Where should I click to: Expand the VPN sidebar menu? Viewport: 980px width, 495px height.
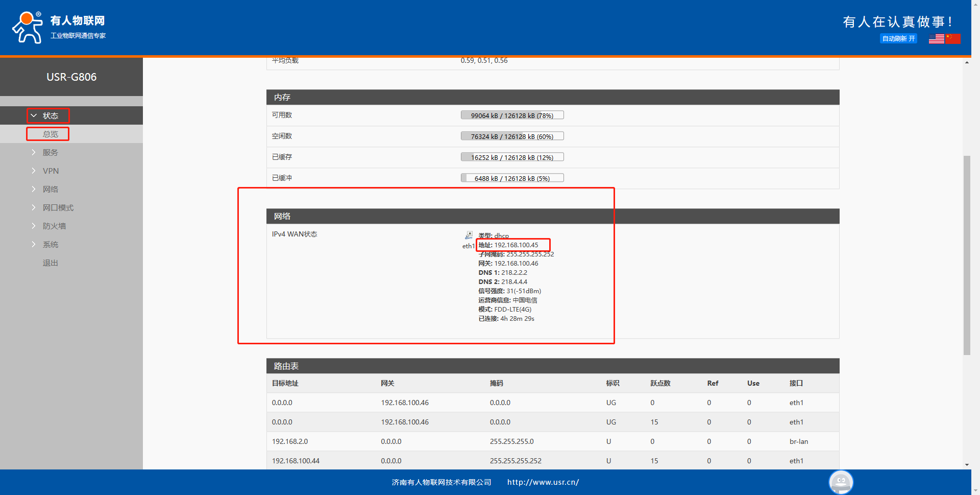[51, 171]
